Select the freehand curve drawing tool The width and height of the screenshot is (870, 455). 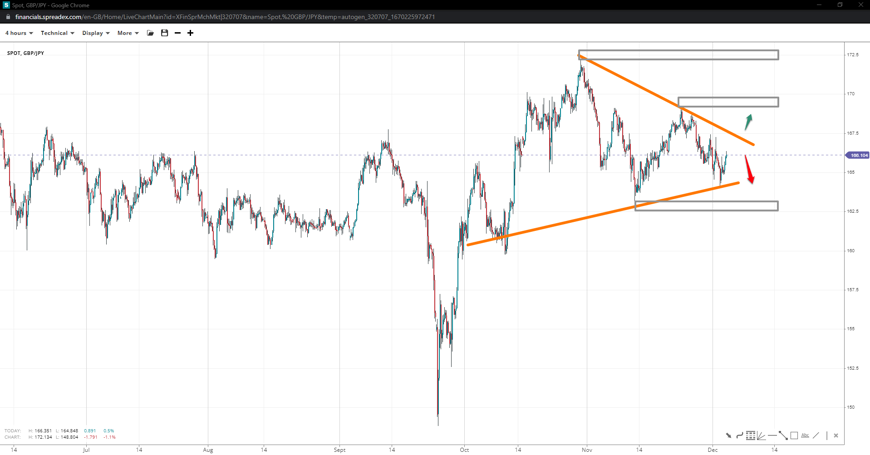point(740,436)
